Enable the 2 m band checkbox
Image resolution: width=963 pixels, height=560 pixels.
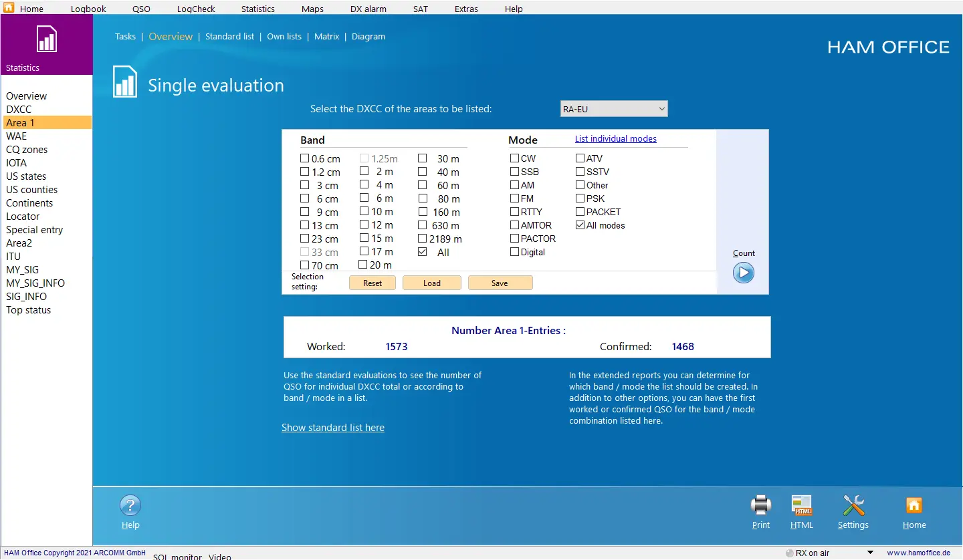pos(364,172)
